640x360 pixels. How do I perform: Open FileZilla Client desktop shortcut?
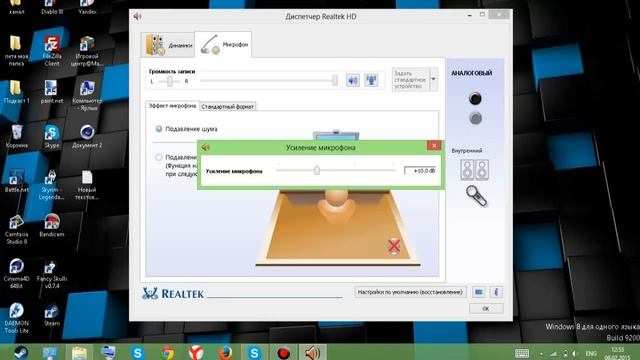point(52,51)
